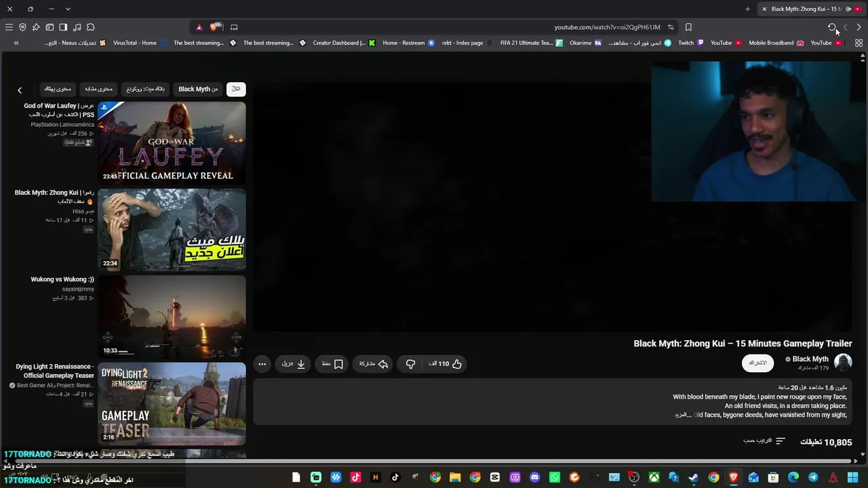Open WhatsApp from the taskbar
868x488 pixels.
[x=554, y=478]
